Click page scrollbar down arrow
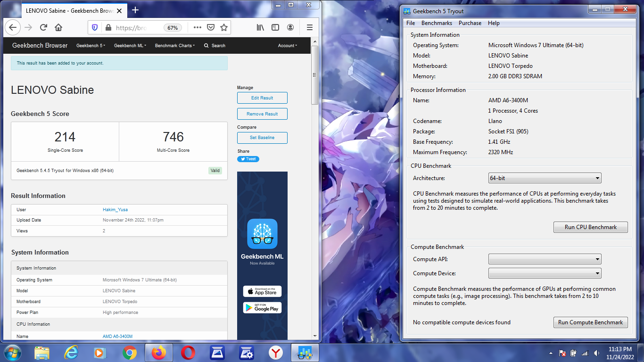Screen dimensions: 644x362 coord(315,336)
